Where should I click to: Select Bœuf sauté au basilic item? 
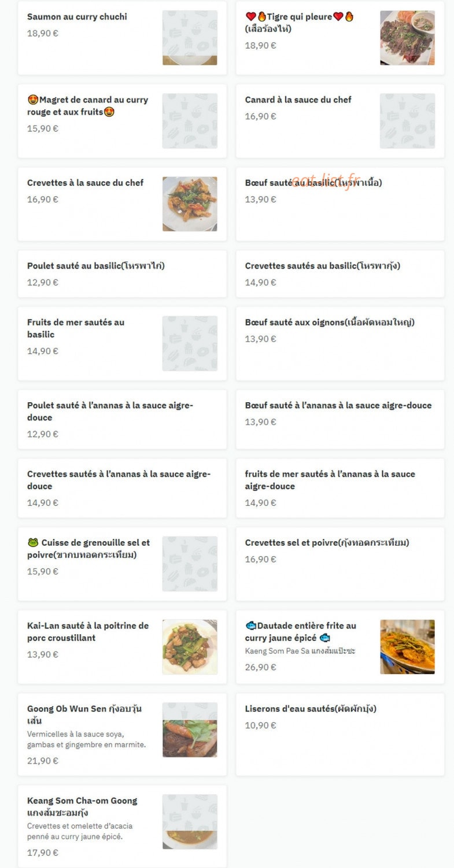pos(340,204)
